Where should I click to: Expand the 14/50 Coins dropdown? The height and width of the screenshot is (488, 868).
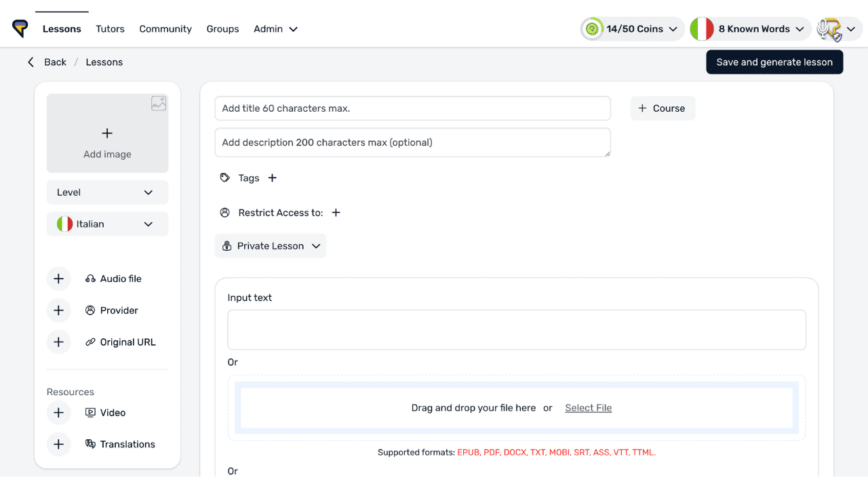[633, 29]
